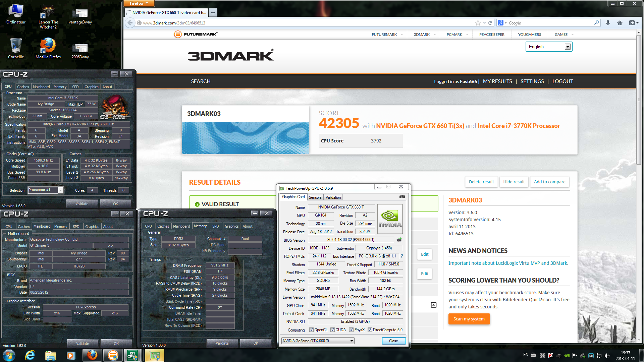Select the vantage3way desktop icon

(x=80, y=16)
